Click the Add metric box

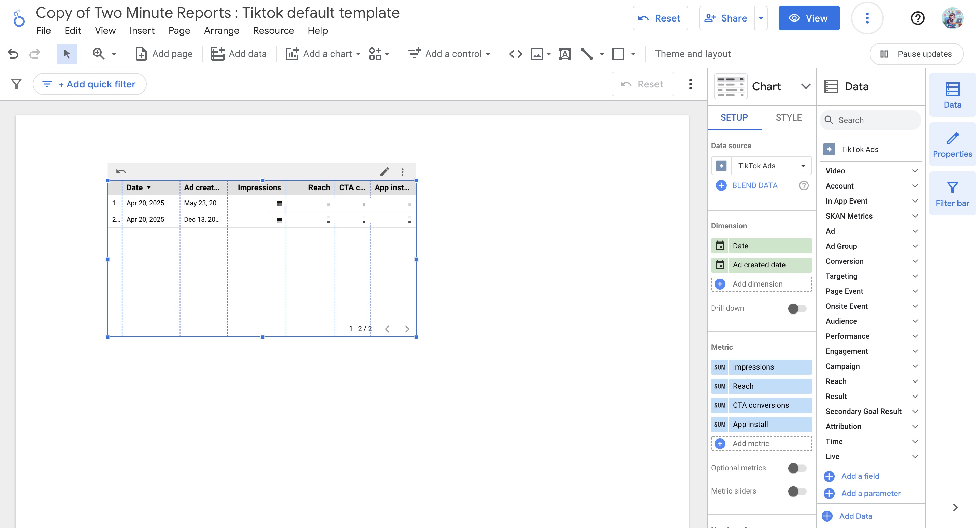(762, 444)
